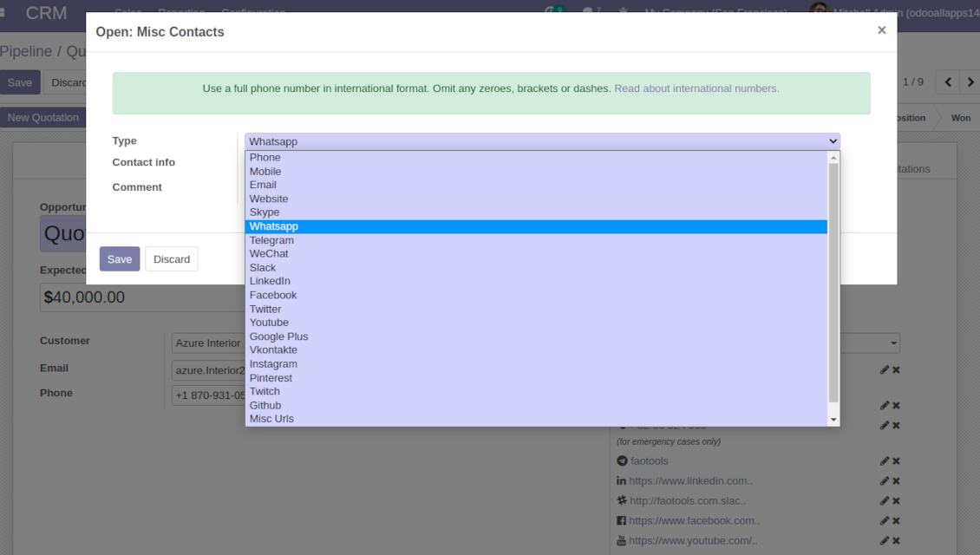This screenshot has height=555, width=980.
Task: Delete the faotools Telegram contact entry
Action: 896,460
